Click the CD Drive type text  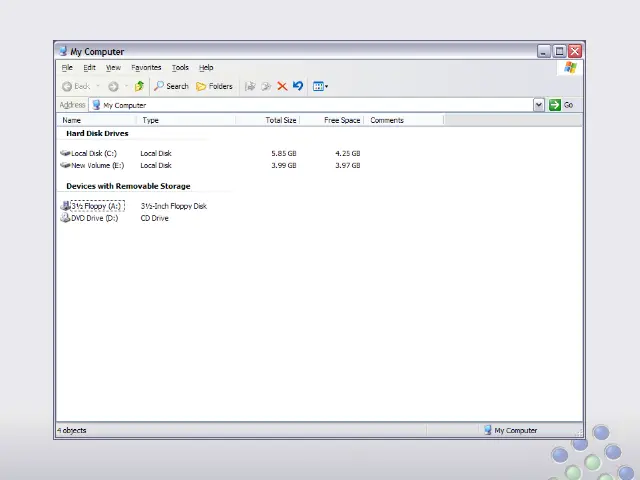pyautogui.click(x=154, y=218)
